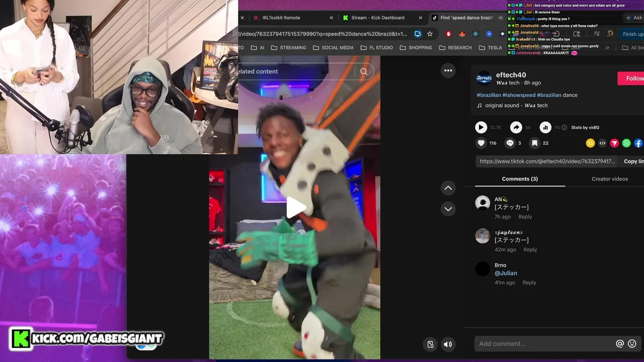Share video via WhatsApp icon
Image resolution: width=644 pixels, height=362 pixels.
pyautogui.click(x=626, y=143)
